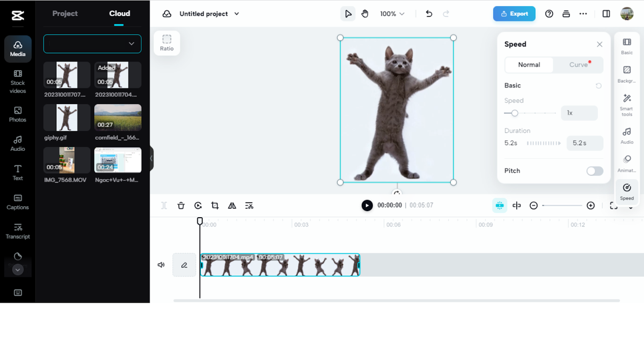The image size is (644, 362).
Task: Open the more options ellipsis menu
Action: tap(583, 14)
